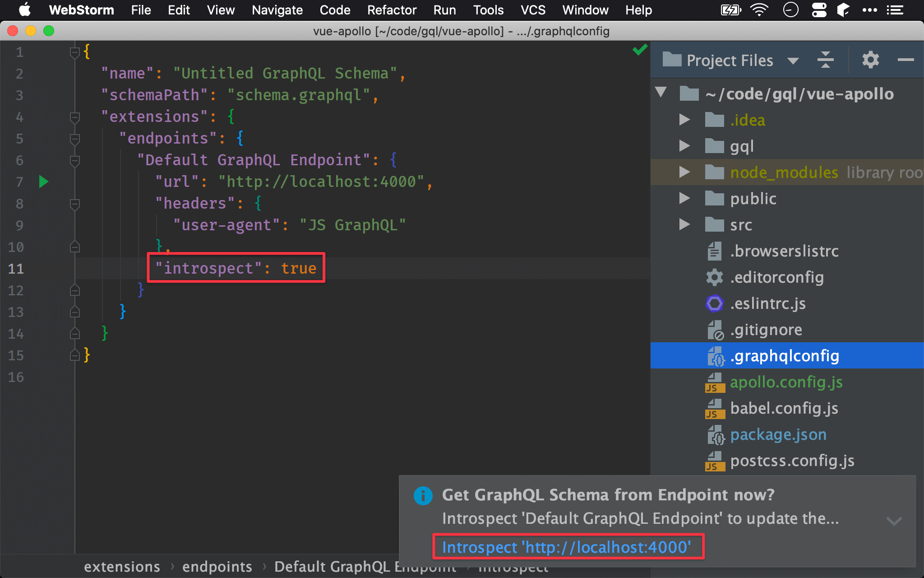Select .graphqlconfig in the project tree
The width and height of the screenshot is (924, 578).
(787, 356)
